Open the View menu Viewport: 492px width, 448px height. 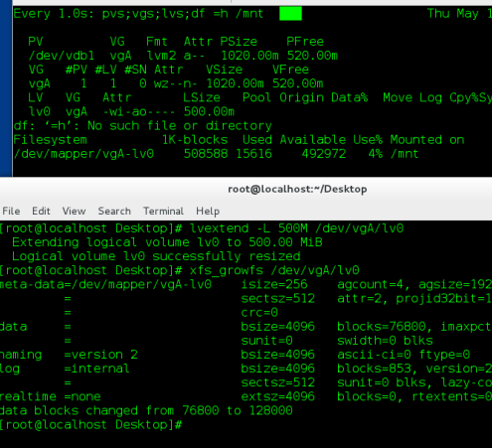[74, 211]
